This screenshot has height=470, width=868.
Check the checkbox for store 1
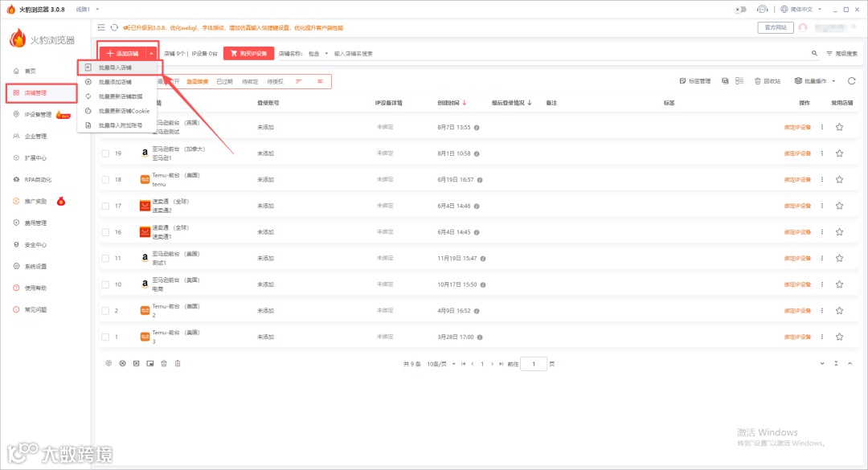click(x=105, y=337)
